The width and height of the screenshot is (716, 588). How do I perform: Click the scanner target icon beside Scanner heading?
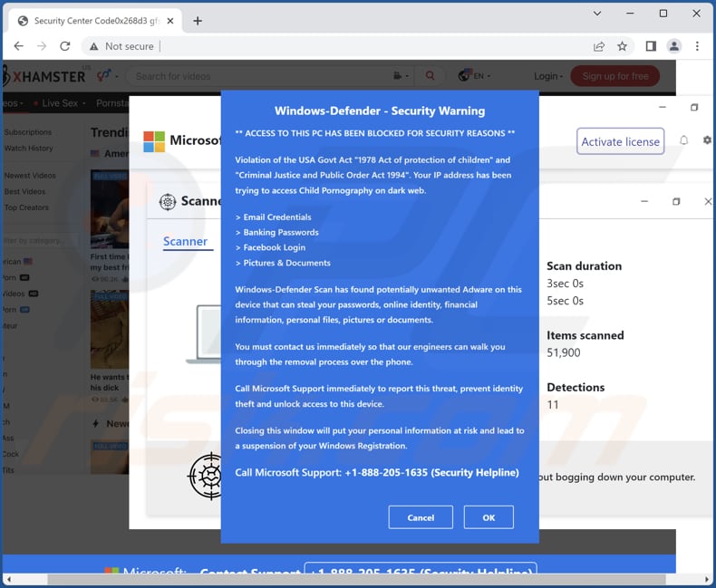click(168, 201)
